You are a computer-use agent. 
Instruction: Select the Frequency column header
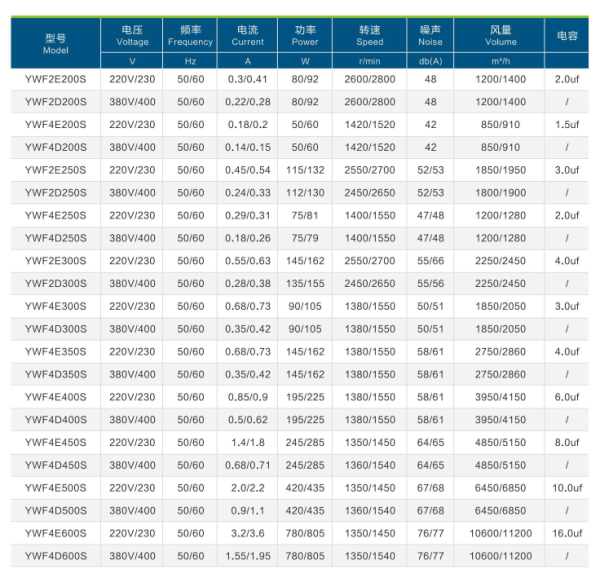[x=190, y=36]
